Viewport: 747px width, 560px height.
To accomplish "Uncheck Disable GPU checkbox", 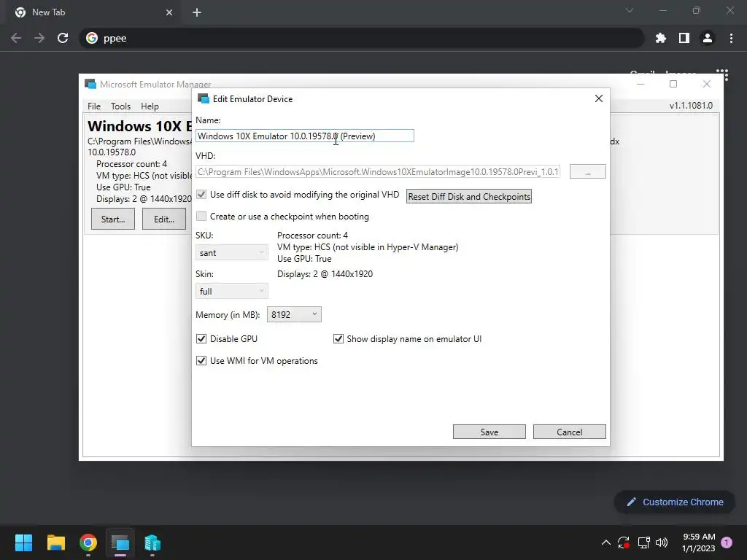I will click(x=201, y=338).
